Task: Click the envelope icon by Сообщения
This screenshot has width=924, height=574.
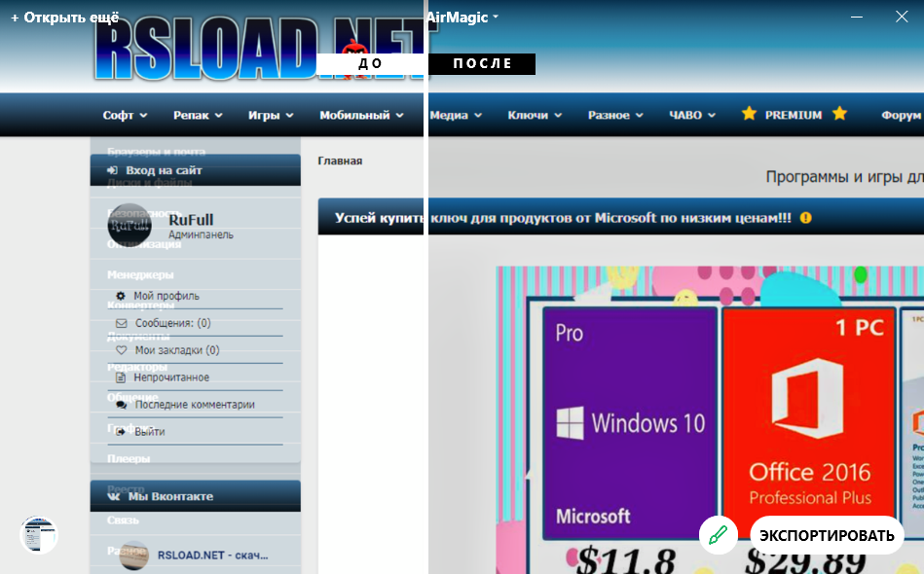Action: 121,323
